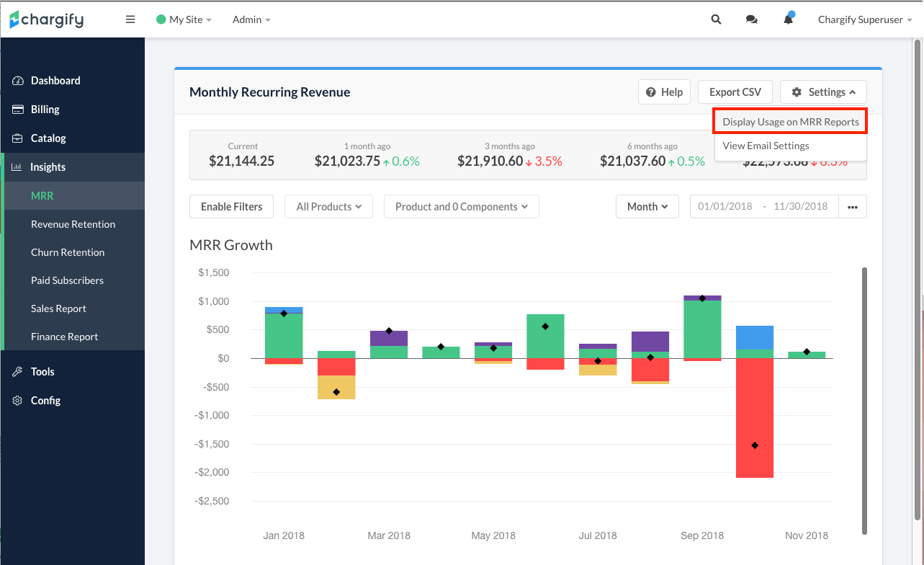Click the start date 01/01/2018 field
Screen dimensions: 924x565
(x=725, y=207)
